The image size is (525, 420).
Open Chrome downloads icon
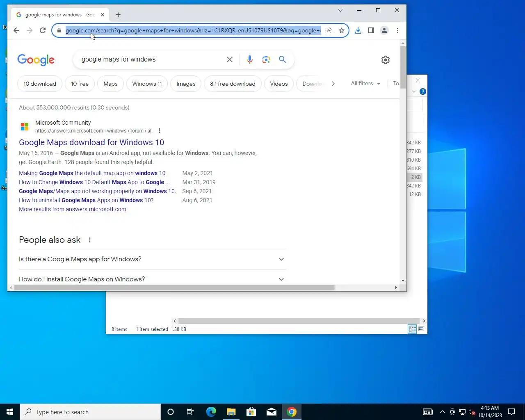click(358, 30)
